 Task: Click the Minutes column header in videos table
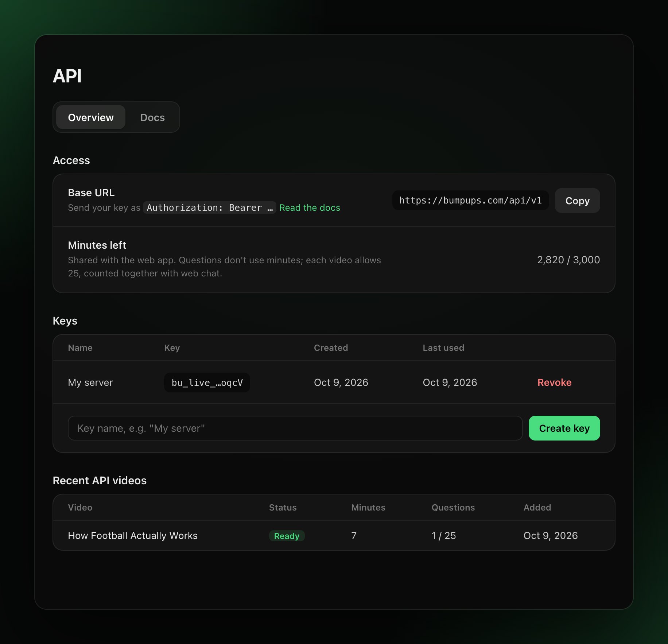[368, 507]
